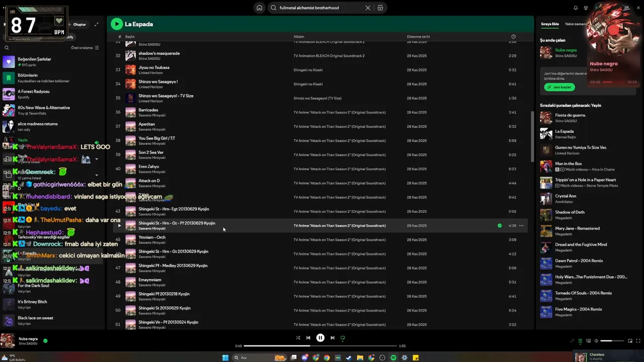The height and width of the screenshot is (362, 644).
Task: Sort by the duration clock icon column
Action: click(513, 37)
